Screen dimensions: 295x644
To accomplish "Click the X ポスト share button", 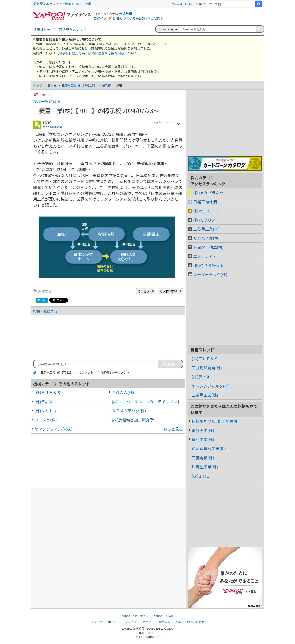I will click(59, 300).
